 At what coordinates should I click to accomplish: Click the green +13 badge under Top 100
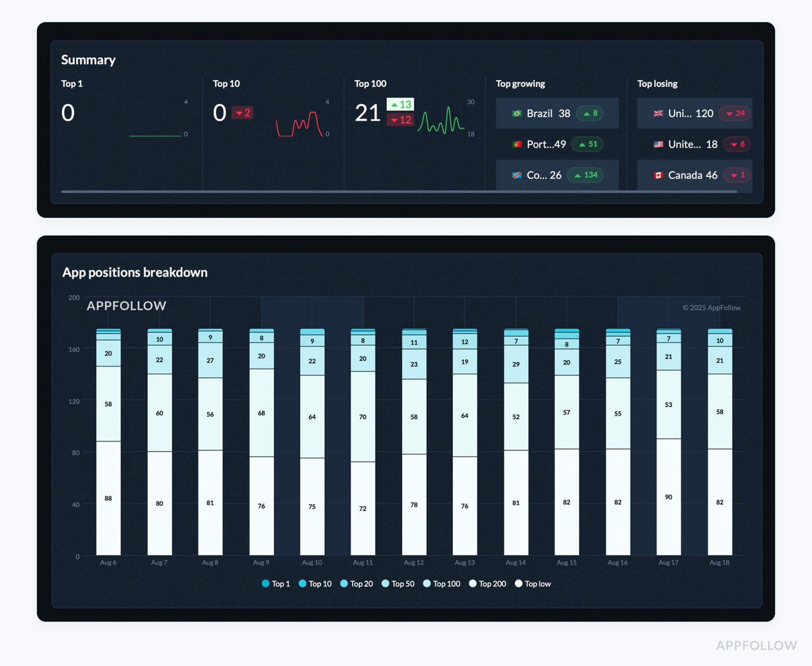pos(400,105)
